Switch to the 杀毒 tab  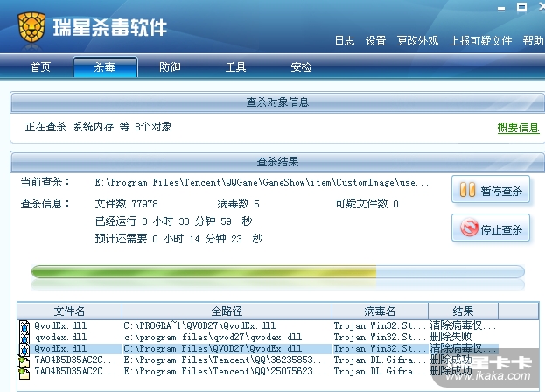click(105, 66)
